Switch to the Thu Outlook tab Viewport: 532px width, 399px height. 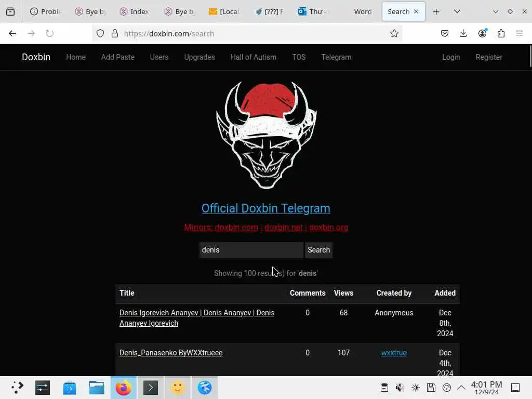tap(313, 11)
